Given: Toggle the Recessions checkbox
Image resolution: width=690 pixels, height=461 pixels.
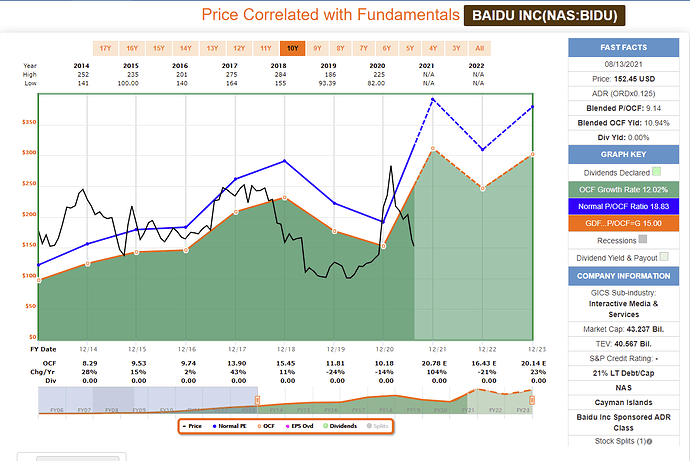Looking at the screenshot, I should (x=642, y=239).
